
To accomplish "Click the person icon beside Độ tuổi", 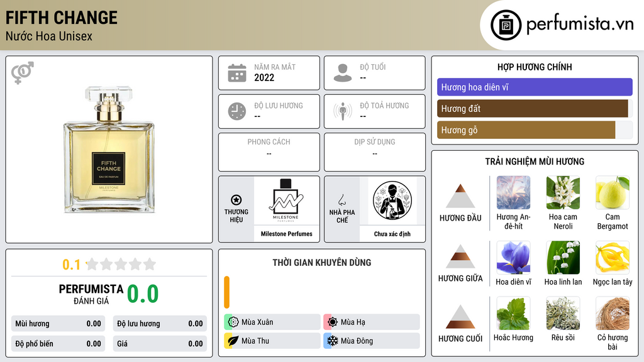I will [x=343, y=73].
